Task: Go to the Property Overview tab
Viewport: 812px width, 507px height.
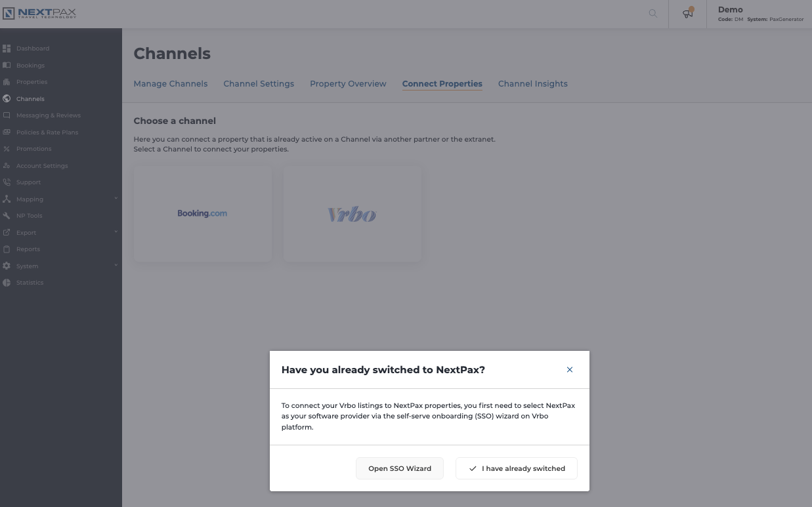Action: (348, 84)
